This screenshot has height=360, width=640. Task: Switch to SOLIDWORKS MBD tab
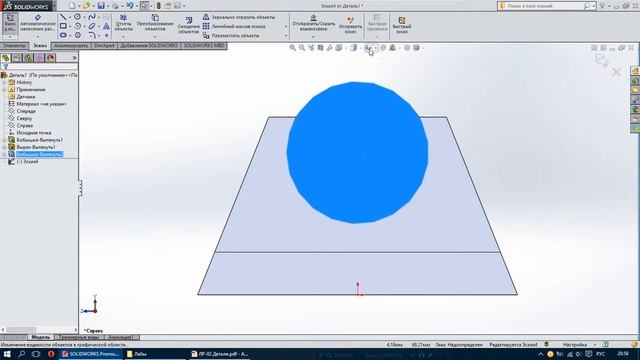point(204,46)
